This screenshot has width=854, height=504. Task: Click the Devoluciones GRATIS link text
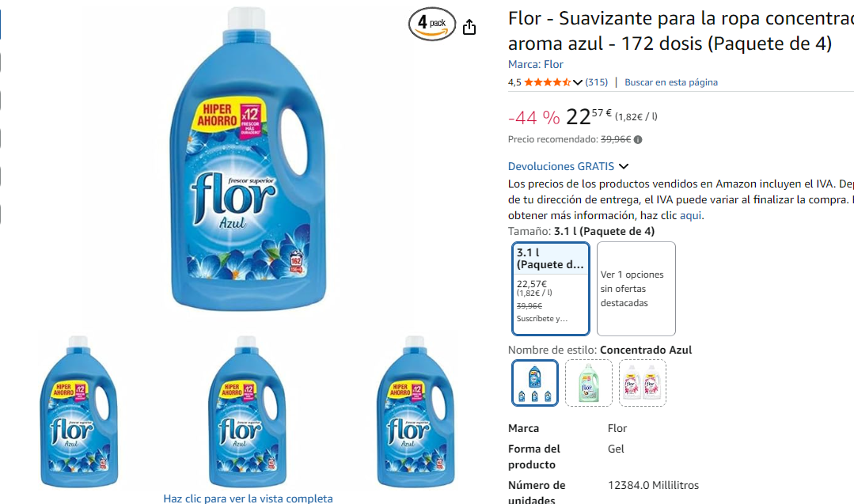561,166
